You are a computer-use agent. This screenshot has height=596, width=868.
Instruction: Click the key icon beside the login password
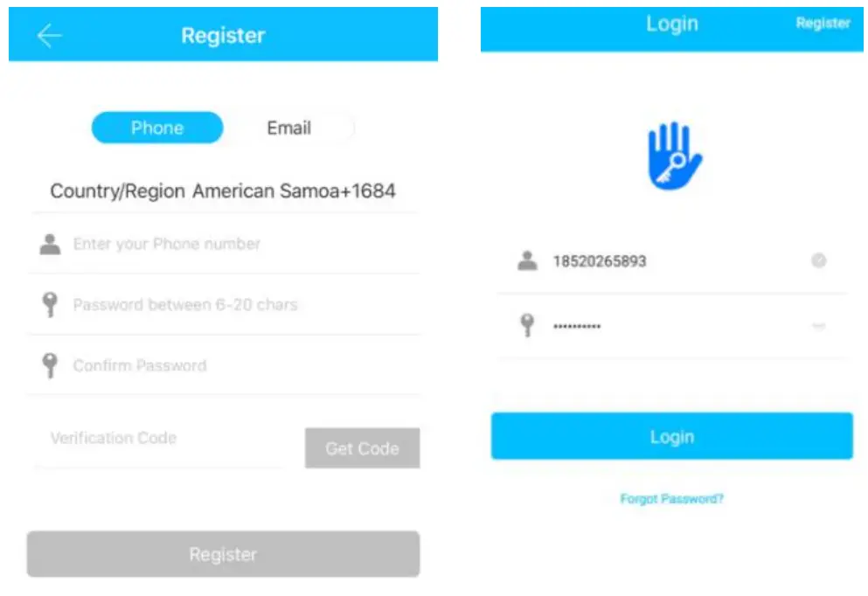pos(528,325)
